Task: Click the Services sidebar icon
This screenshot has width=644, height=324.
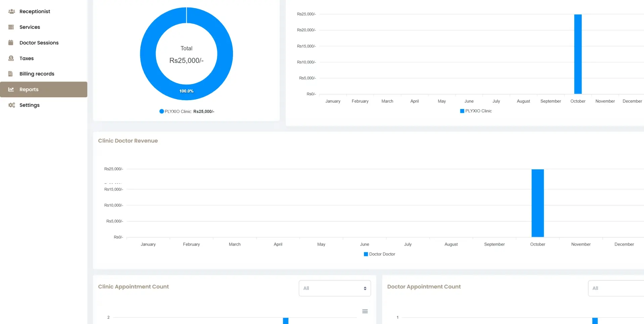Action: pyautogui.click(x=11, y=27)
